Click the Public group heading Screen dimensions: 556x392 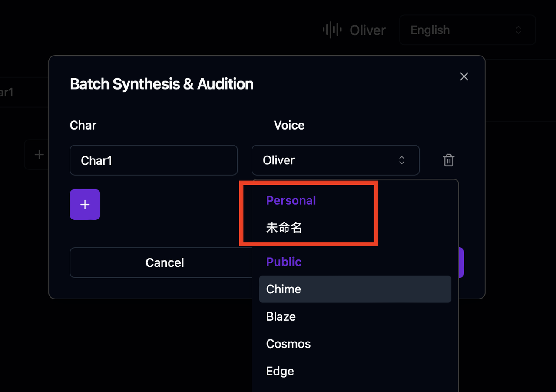(x=284, y=262)
